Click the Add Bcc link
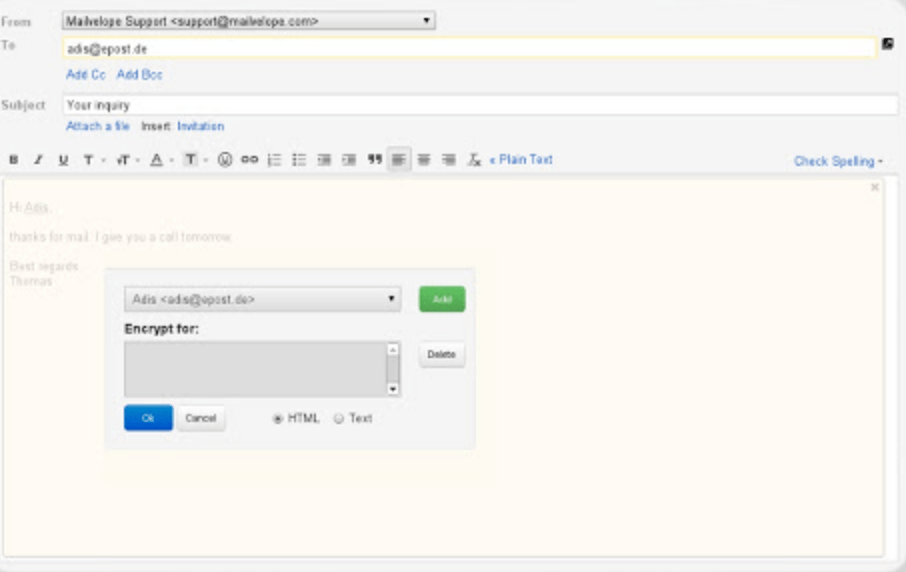The image size is (906, 572). point(139,75)
